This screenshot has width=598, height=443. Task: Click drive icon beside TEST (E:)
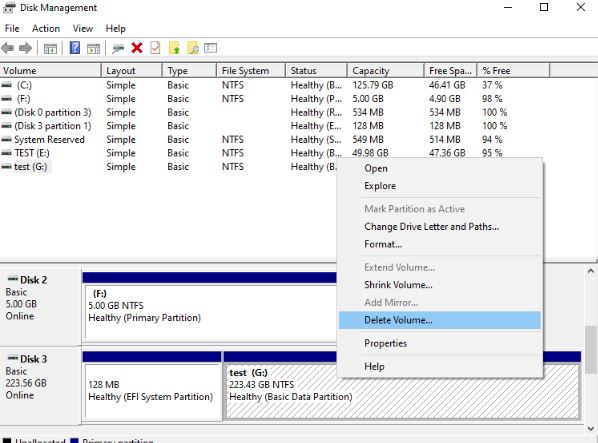[6, 153]
